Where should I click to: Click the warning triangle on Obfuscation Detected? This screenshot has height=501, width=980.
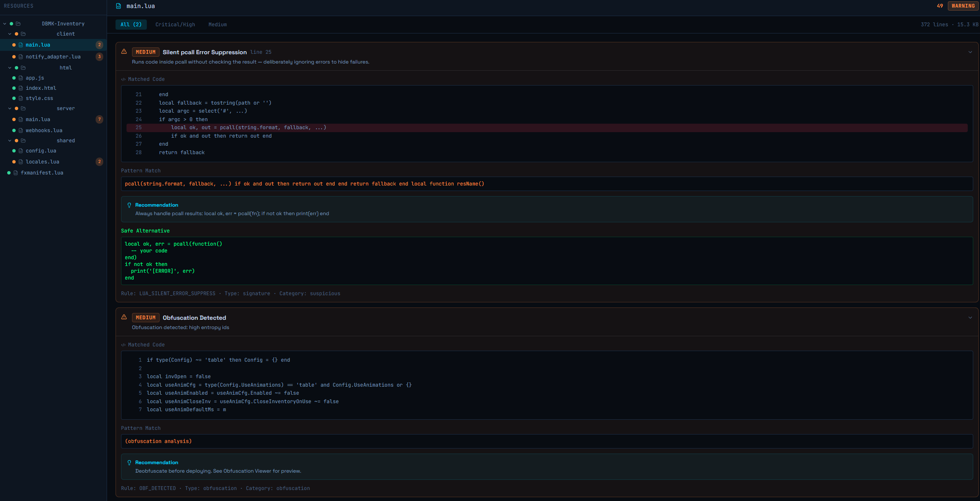[x=124, y=317]
